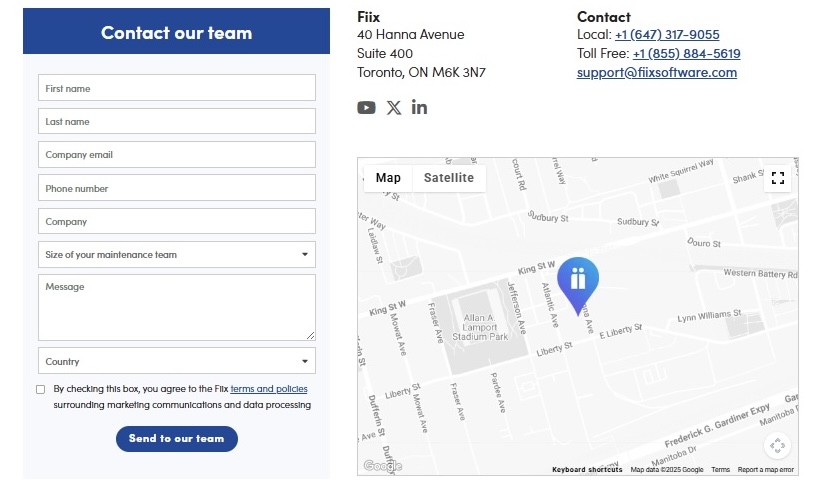Focus the Company email input
The height and width of the screenshot is (491, 833).
tap(177, 155)
